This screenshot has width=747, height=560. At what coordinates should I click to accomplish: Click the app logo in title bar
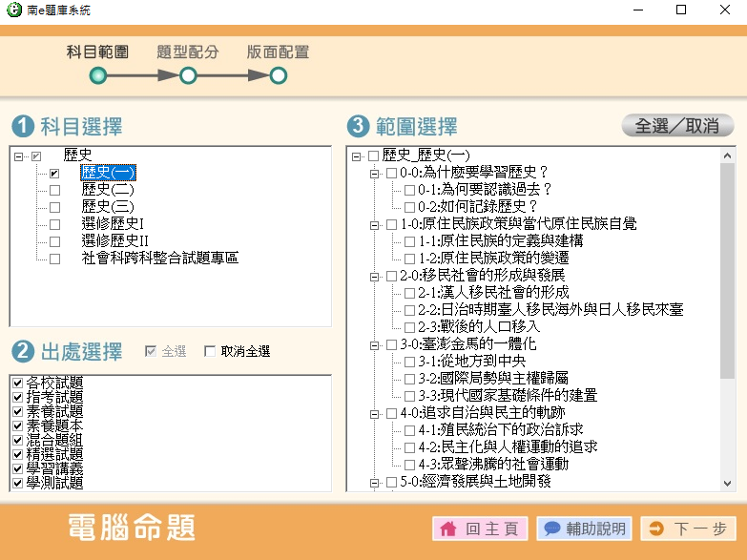pyautogui.click(x=11, y=10)
